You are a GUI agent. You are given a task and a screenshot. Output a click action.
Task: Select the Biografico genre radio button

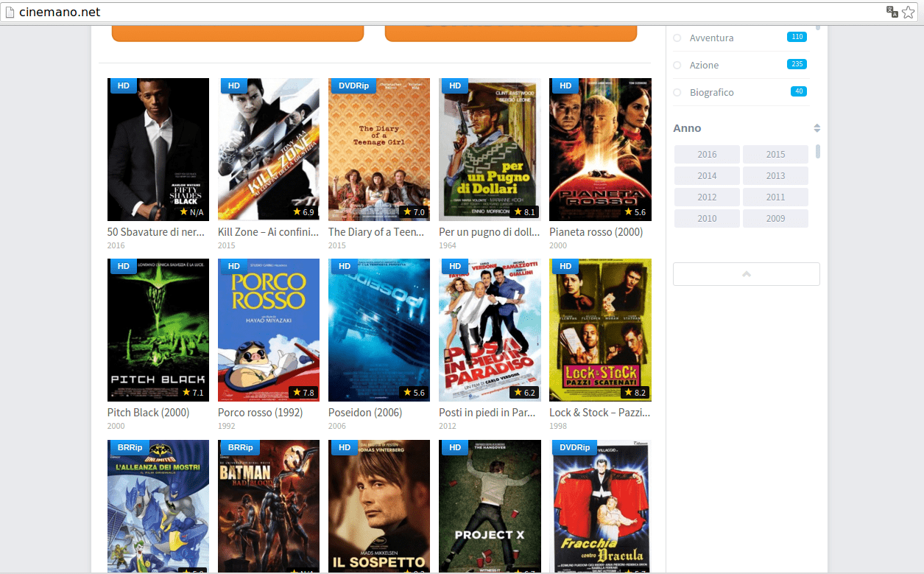tap(677, 92)
